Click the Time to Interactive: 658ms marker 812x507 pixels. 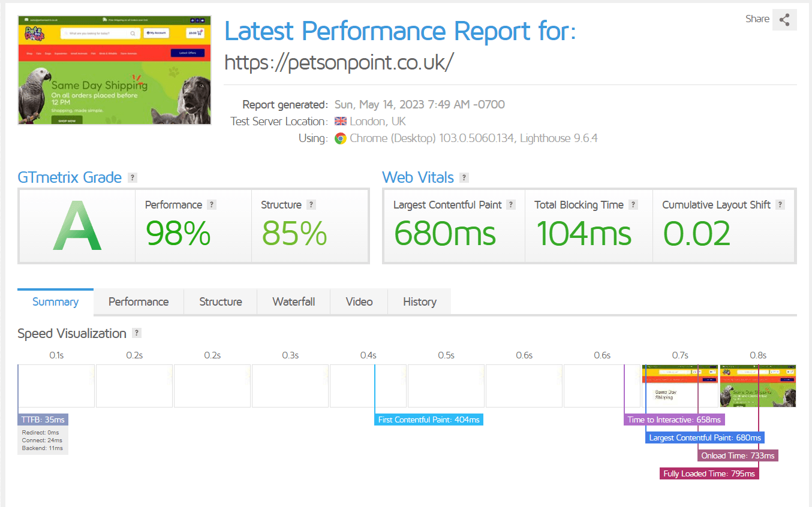[674, 420]
